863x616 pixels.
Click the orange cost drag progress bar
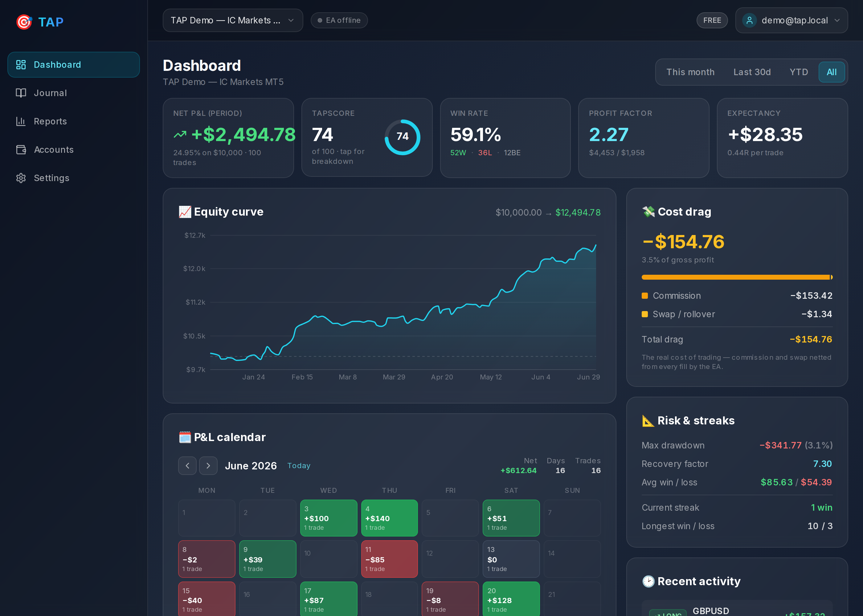pyautogui.click(x=737, y=277)
